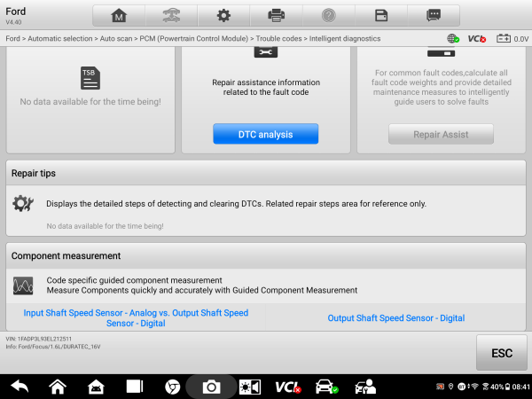Click the waveform Component measurement icon
Screen dimensions: 532x399
[23, 286]
